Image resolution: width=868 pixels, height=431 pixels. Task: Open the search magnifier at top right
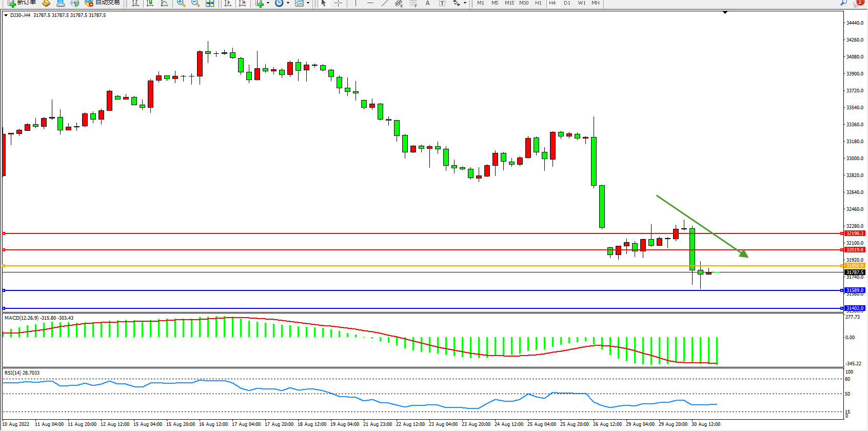843,3
